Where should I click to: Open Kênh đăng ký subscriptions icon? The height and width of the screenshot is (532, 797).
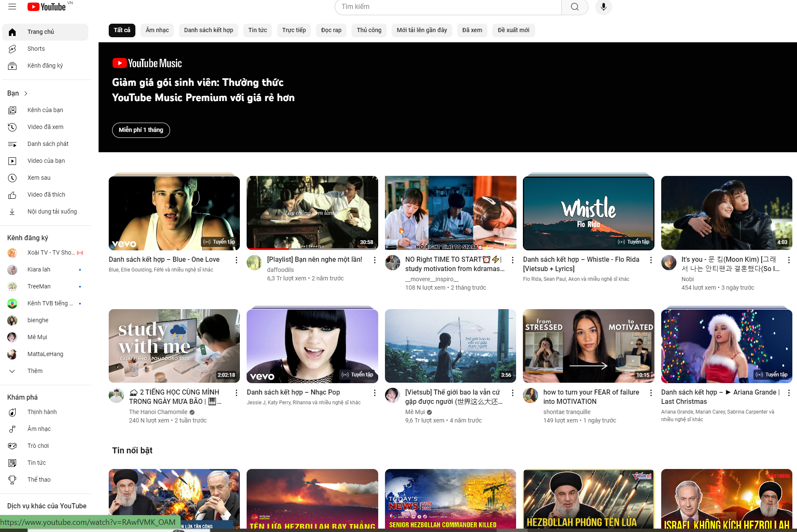pyautogui.click(x=12, y=66)
